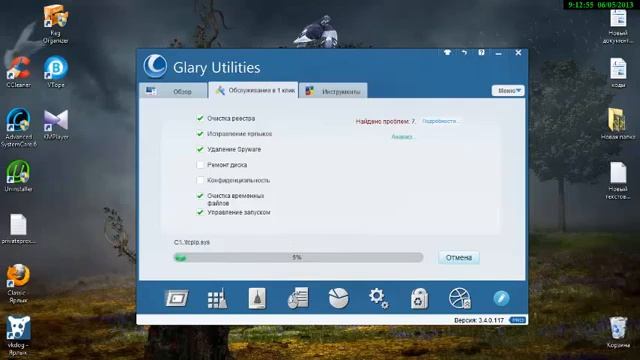The image size is (640, 360).
Task: Click the PRO badge next to version
Action: tap(517, 320)
